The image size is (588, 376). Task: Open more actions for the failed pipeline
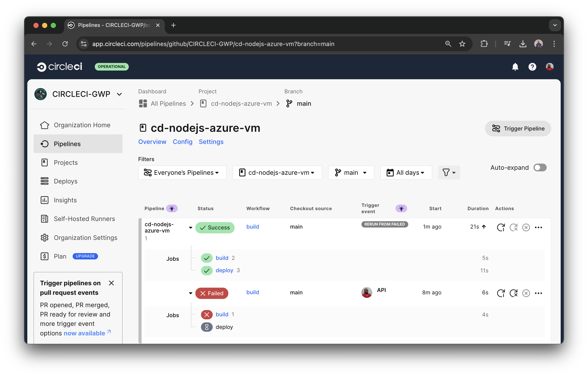(x=539, y=293)
